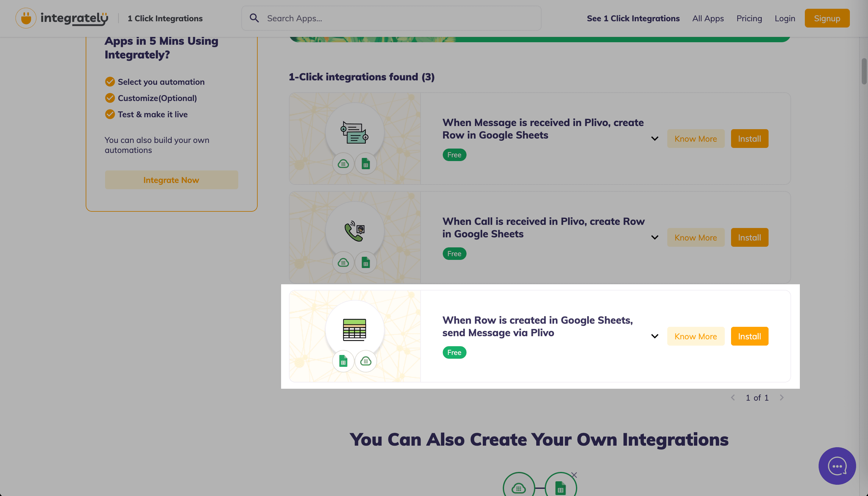Viewport: 868px width, 496px height.
Task: Click the '1 of 1' pagination text
Action: coord(757,397)
